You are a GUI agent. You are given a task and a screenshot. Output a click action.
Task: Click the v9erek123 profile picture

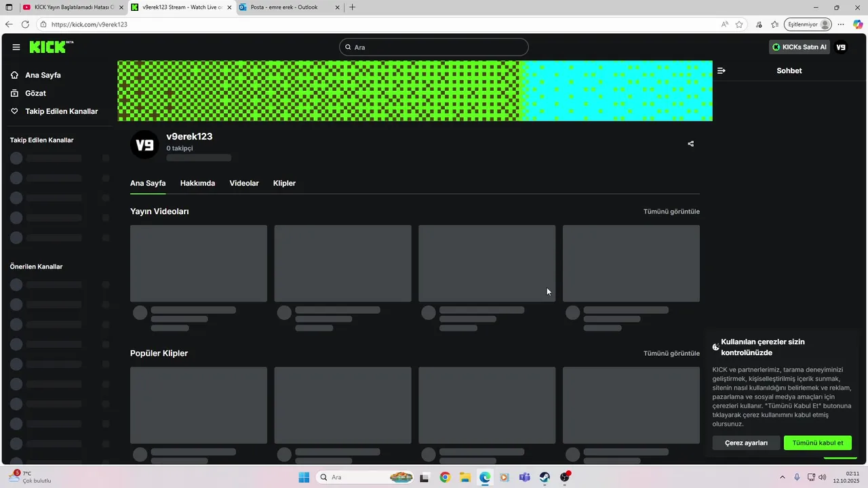(144, 145)
